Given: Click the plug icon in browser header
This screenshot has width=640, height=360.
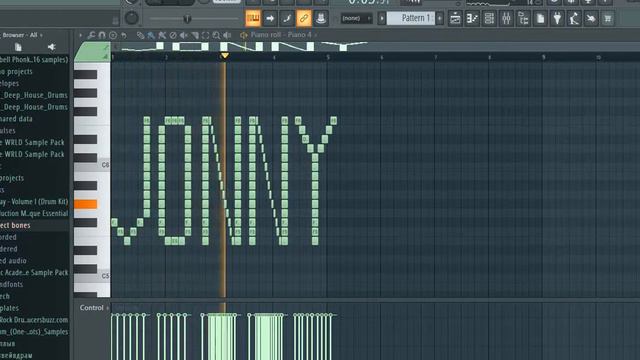Looking at the screenshot, I should tap(51, 47).
